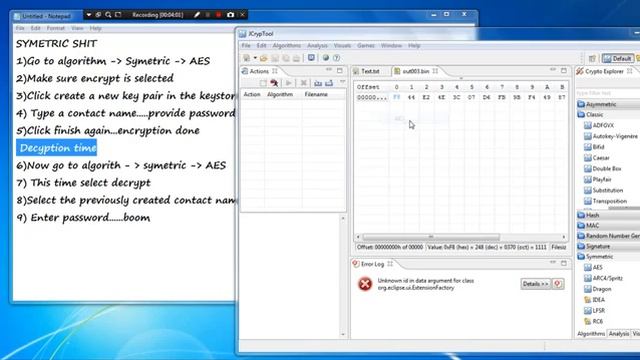
Task: Expand the Random Number Generator folder
Action: 609,236
